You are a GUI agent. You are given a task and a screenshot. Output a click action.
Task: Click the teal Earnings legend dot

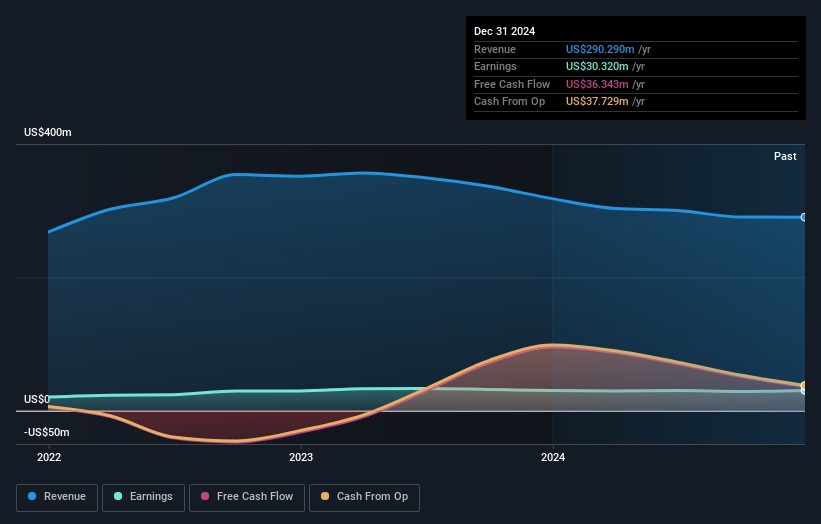(x=118, y=497)
